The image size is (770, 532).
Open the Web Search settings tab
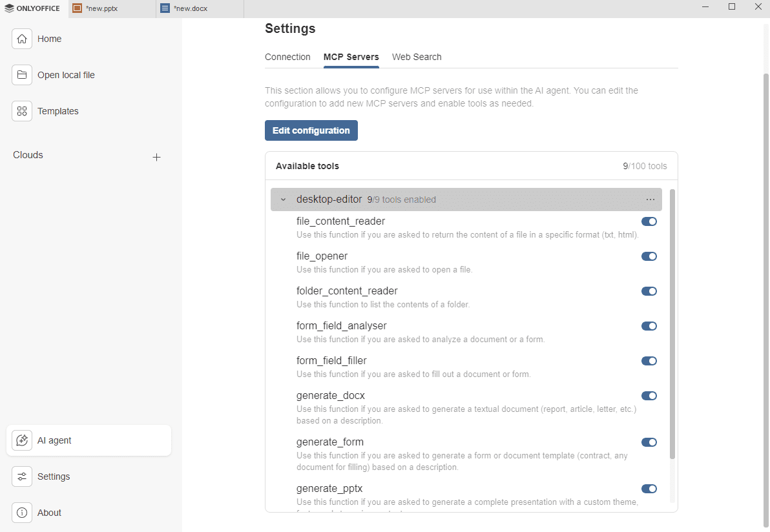point(417,57)
